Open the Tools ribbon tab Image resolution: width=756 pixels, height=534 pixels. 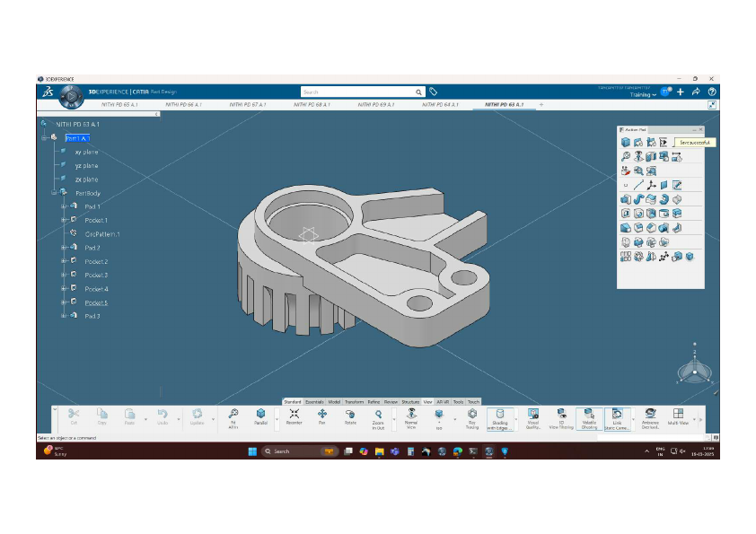[x=458, y=401]
